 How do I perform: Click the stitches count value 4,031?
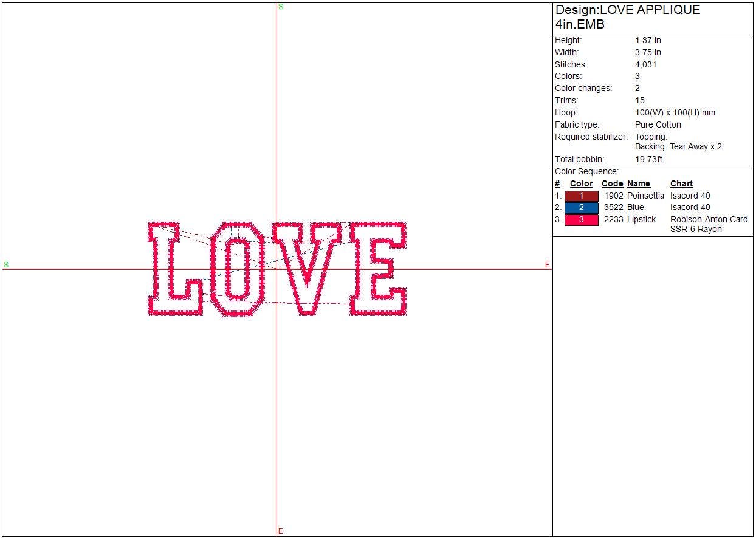click(645, 64)
